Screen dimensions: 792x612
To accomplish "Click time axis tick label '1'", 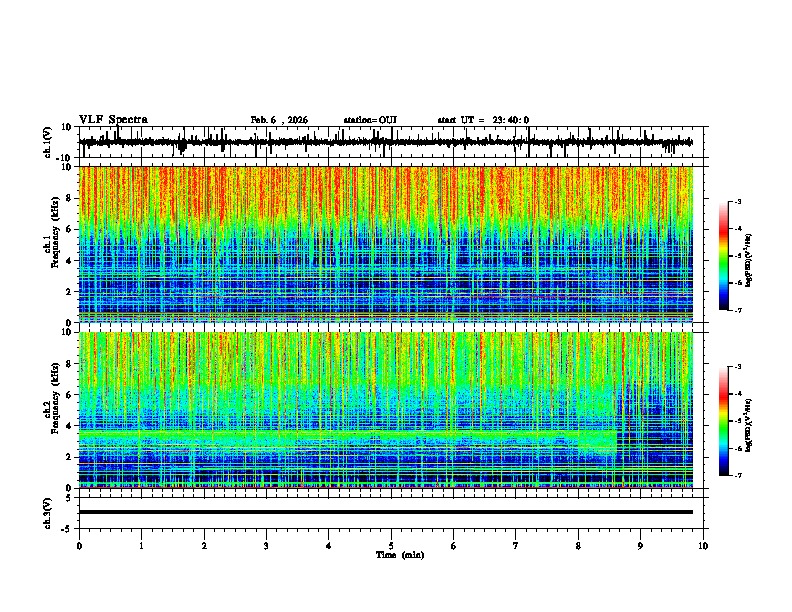I will click(141, 546).
